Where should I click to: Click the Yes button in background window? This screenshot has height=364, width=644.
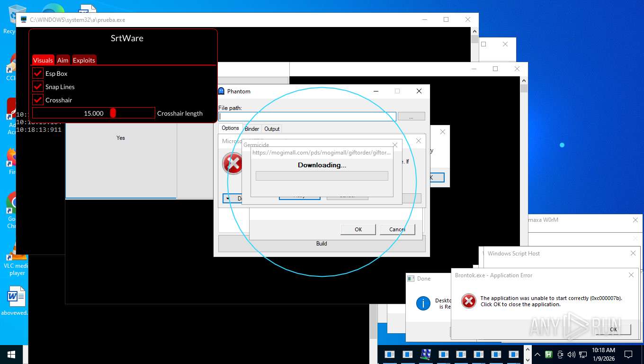pyautogui.click(x=121, y=138)
